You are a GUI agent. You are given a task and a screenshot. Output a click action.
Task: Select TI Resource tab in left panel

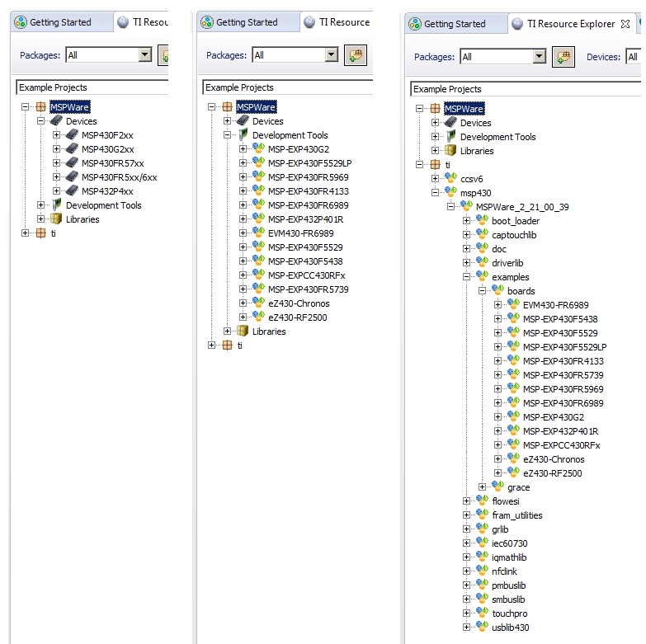pyautogui.click(x=141, y=21)
